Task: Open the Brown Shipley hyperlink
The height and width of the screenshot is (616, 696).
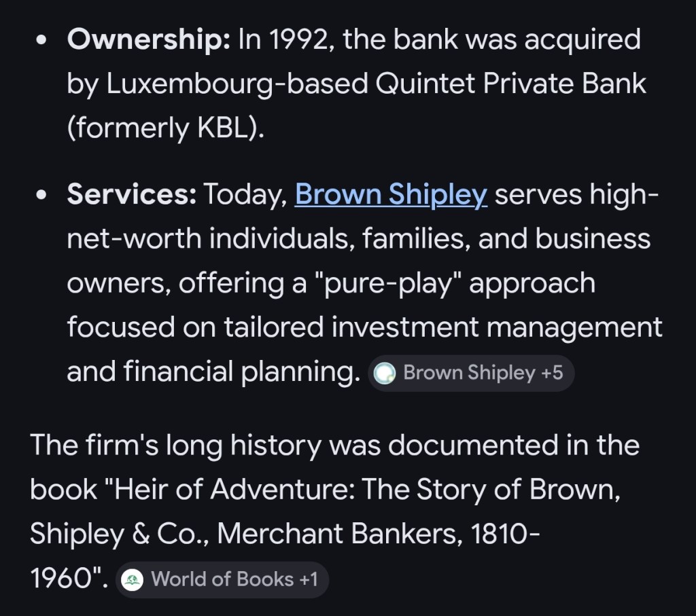Action: (x=391, y=195)
